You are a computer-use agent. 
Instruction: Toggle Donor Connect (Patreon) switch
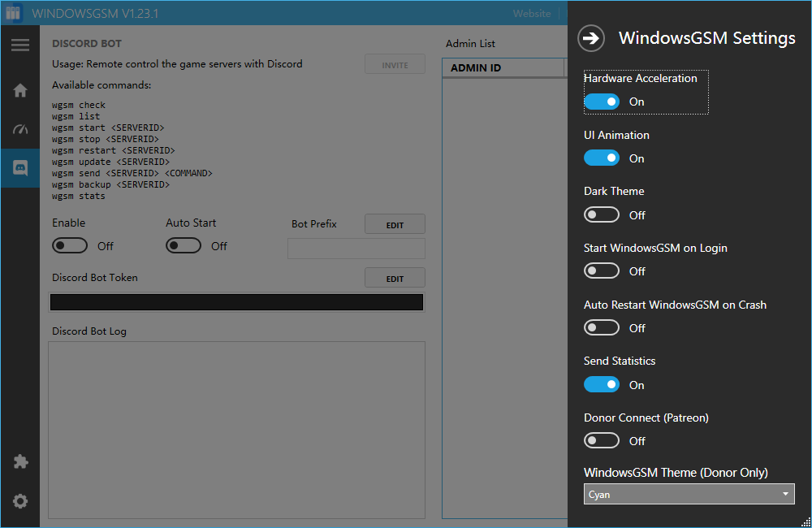602,441
